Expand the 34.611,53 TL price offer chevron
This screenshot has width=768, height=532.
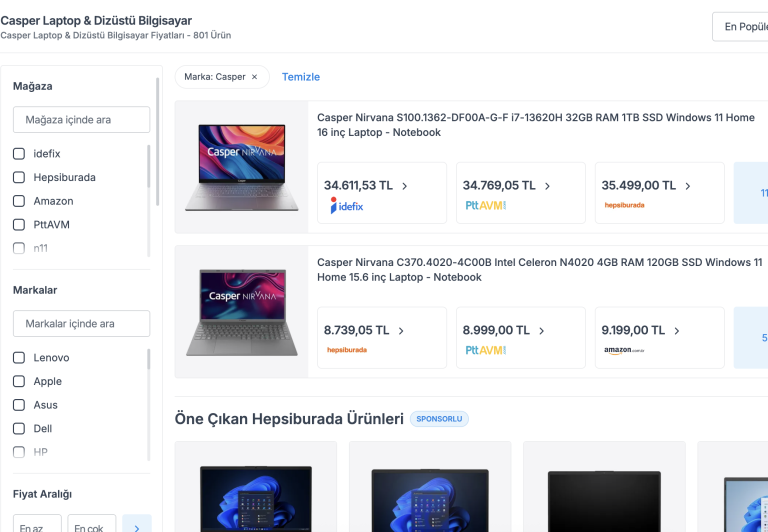[404, 186]
